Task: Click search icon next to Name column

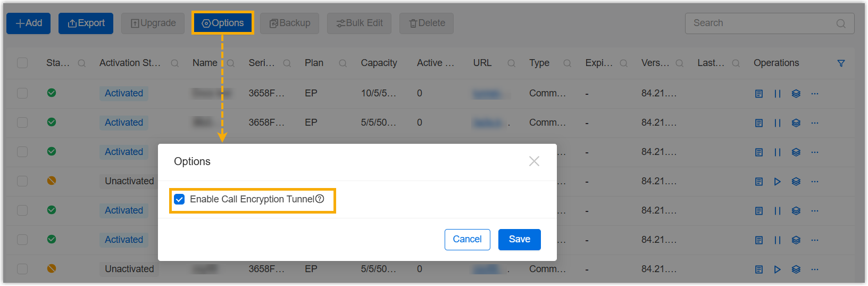Action: [231, 63]
